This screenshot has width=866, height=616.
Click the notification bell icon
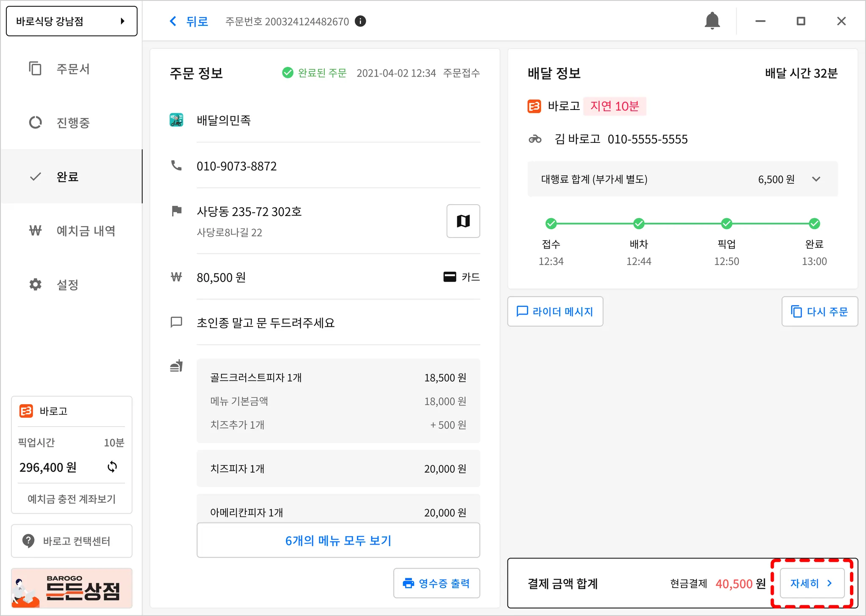coord(712,21)
